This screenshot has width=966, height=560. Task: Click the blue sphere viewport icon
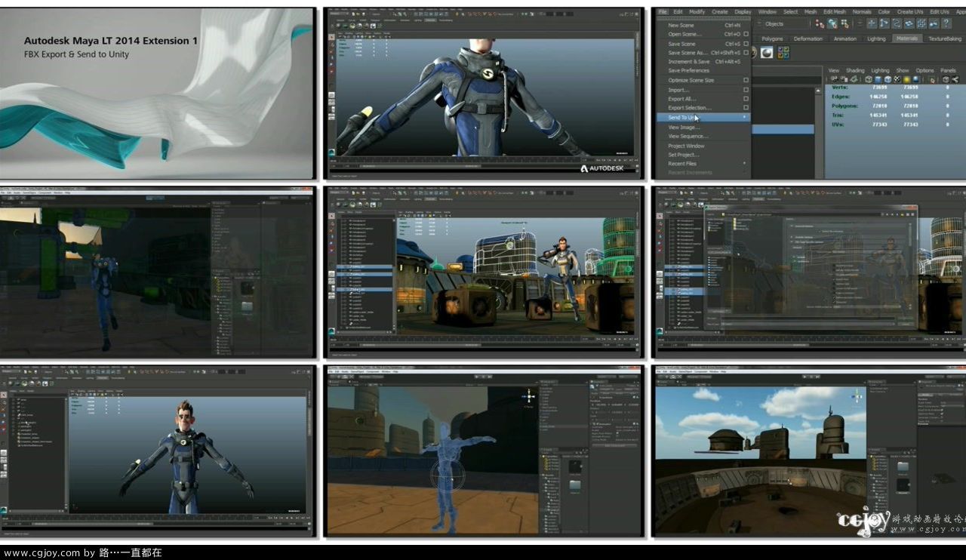(x=915, y=79)
